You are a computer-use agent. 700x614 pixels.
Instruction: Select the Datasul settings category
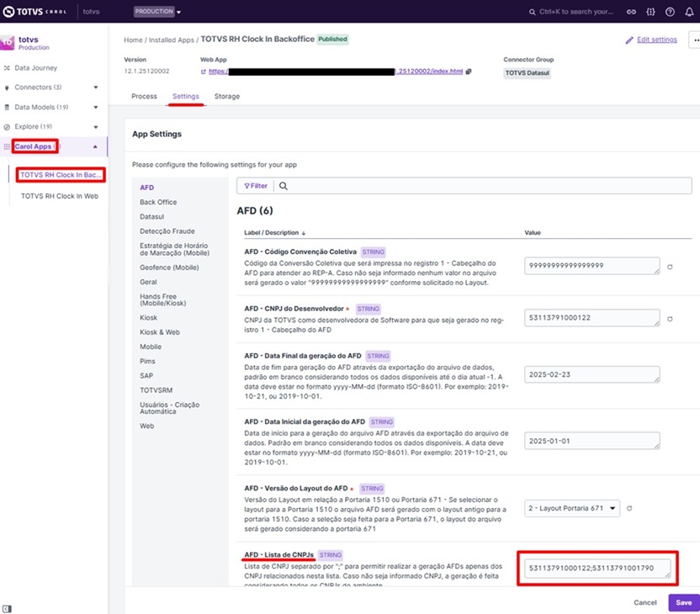click(x=152, y=216)
